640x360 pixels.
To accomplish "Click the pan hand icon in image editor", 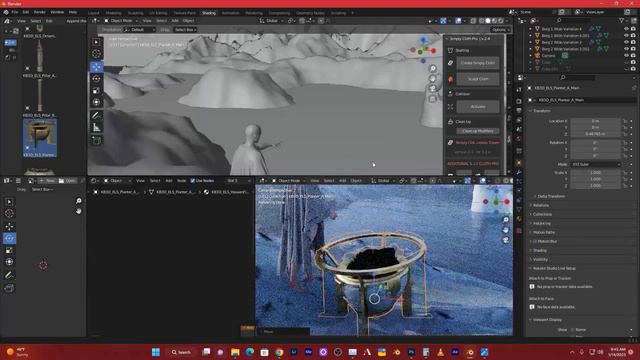I will tap(79, 211).
